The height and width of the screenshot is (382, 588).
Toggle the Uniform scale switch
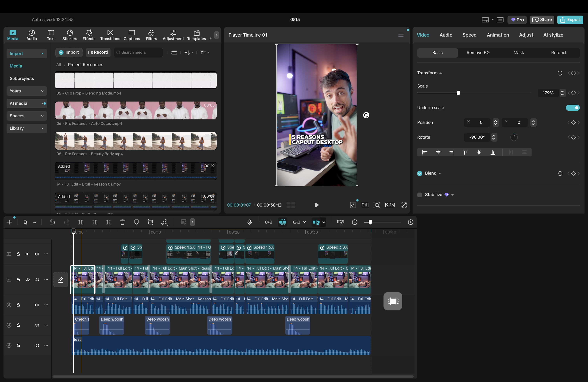coord(573,108)
